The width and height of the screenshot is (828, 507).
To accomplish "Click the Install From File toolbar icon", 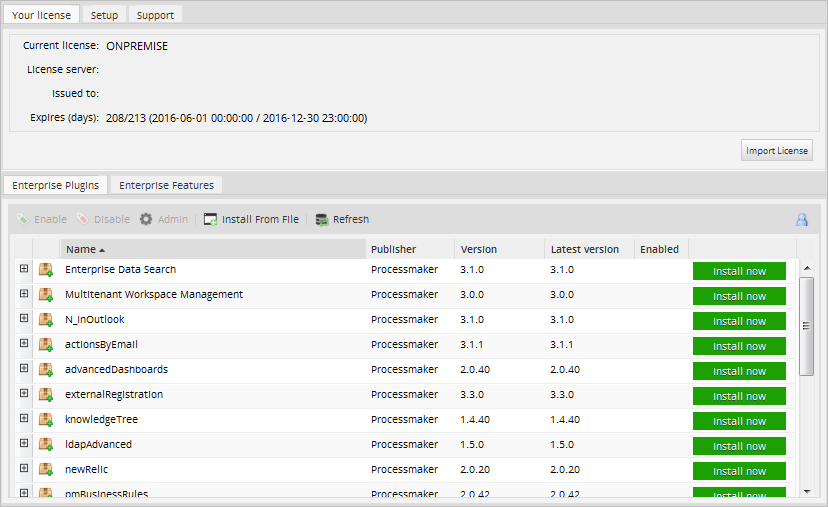I will 211,219.
